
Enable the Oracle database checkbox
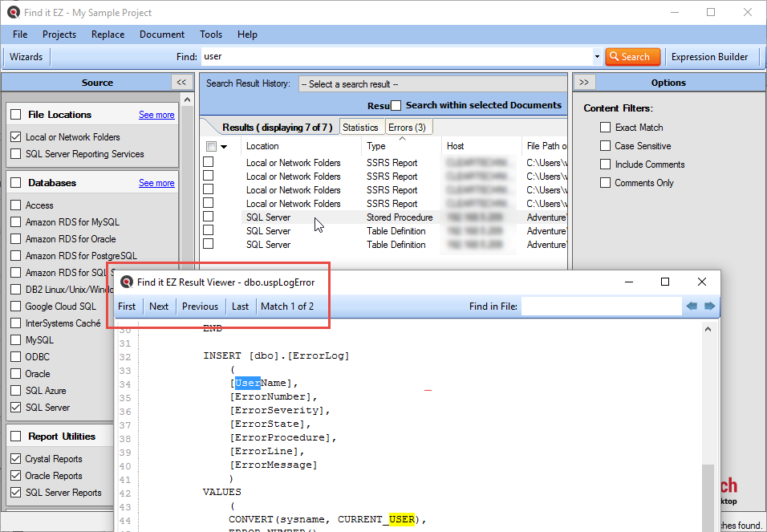pyautogui.click(x=16, y=373)
